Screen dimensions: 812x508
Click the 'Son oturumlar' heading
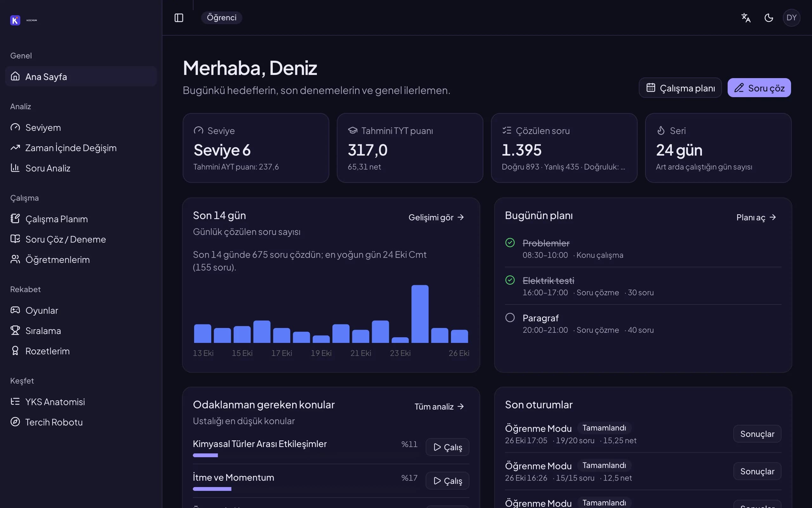[539, 404]
